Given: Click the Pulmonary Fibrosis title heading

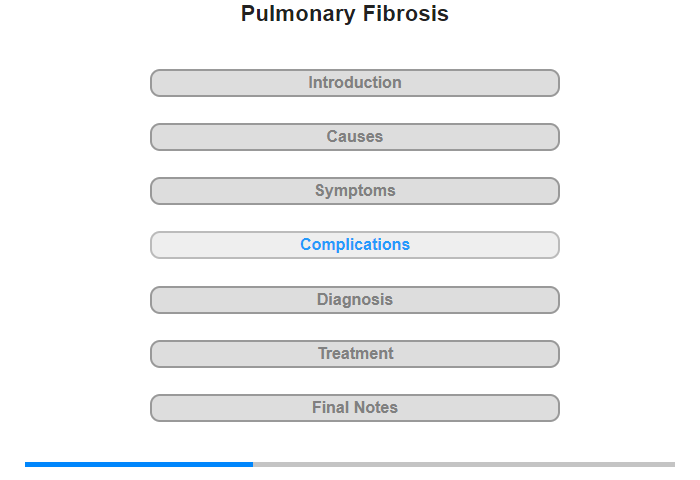Looking at the screenshot, I should coord(345,14).
